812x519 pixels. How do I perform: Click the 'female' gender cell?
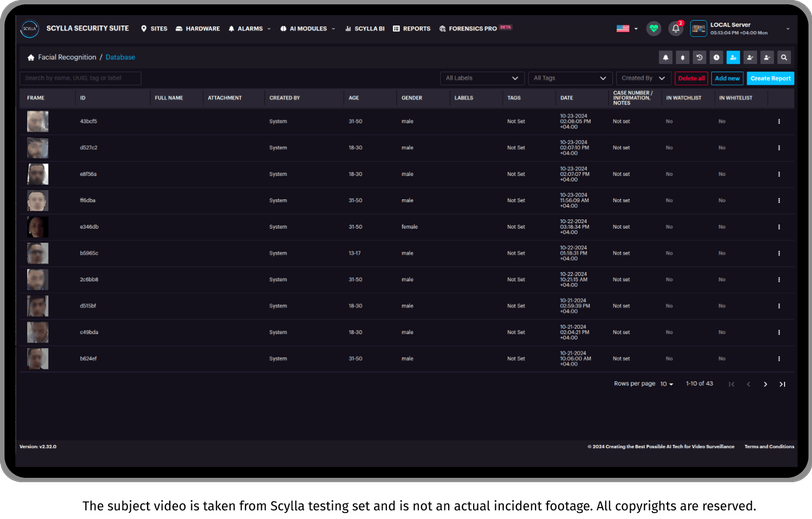[x=409, y=227]
